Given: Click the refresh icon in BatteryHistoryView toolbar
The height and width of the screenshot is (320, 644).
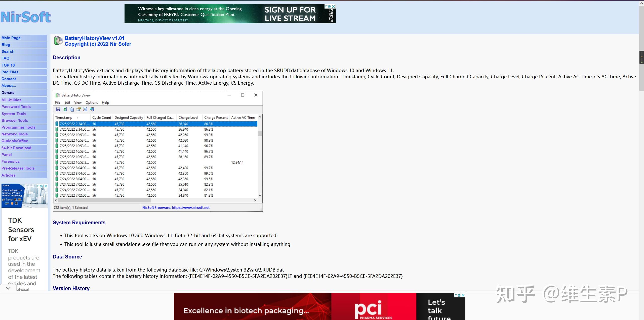Looking at the screenshot, I should tap(65, 109).
